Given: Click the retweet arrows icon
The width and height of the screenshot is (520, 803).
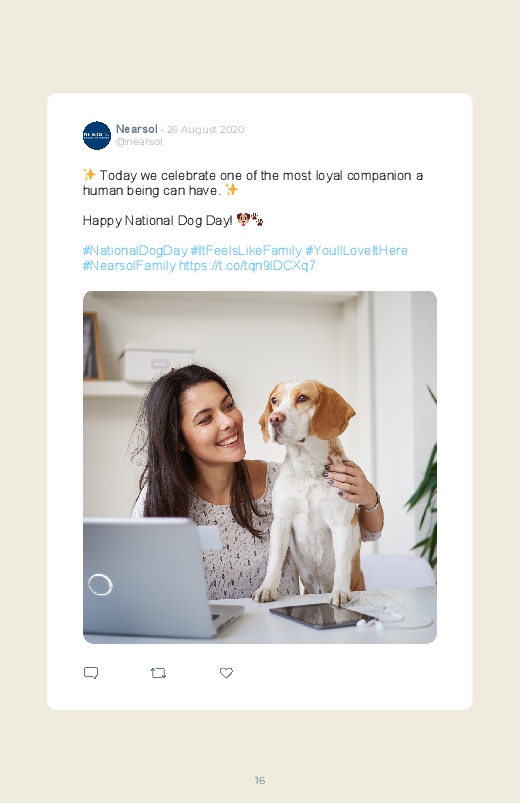Looking at the screenshot, I should [x=158, y=672].
